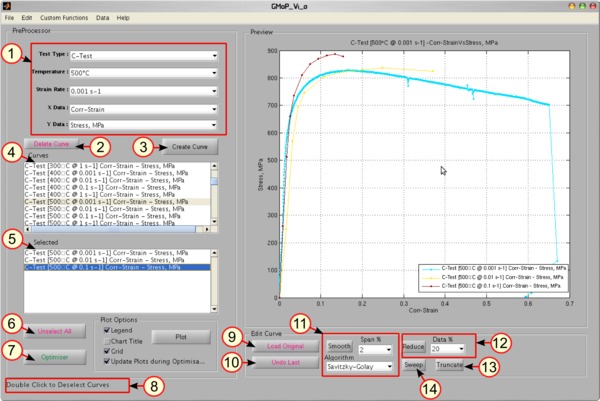Click the Sweep button
The height and width of the screenshot is (401, 600).
click(414, 365)
